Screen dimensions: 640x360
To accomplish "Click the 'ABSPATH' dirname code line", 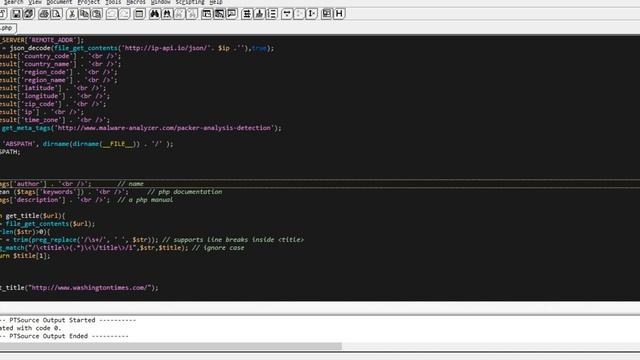I will point(87,144).
